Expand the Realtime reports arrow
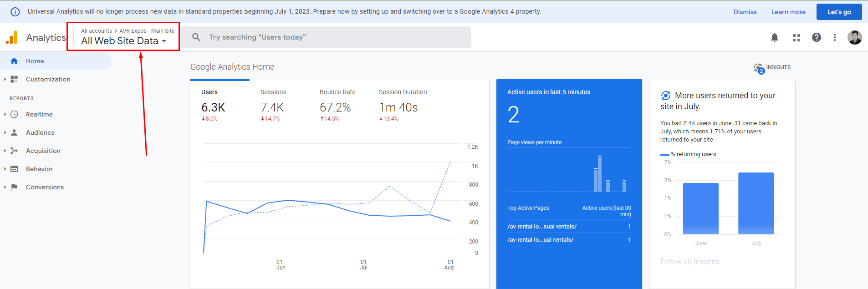Screen dimensions: 868x289 [x=5, y=114]
